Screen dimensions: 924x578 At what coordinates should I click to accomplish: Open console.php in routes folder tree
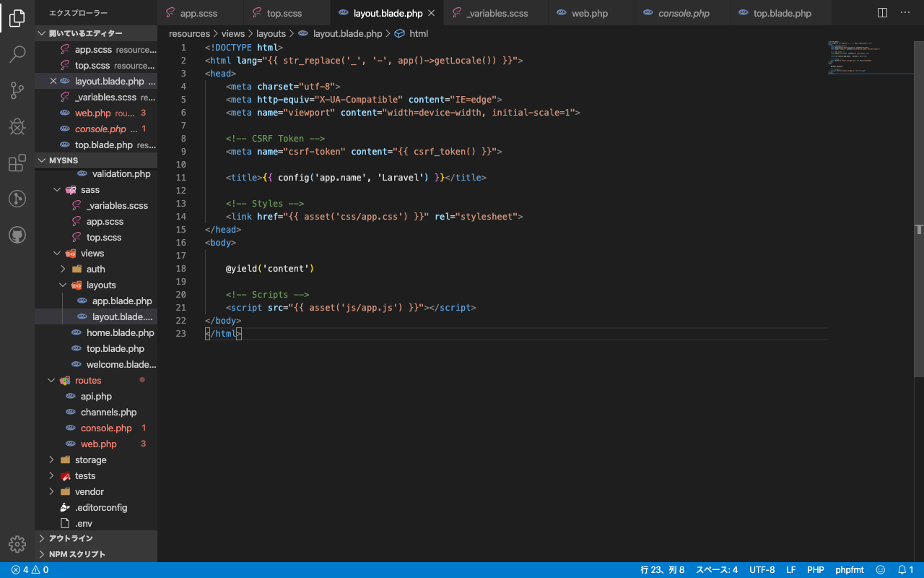[x=96, y=428]
